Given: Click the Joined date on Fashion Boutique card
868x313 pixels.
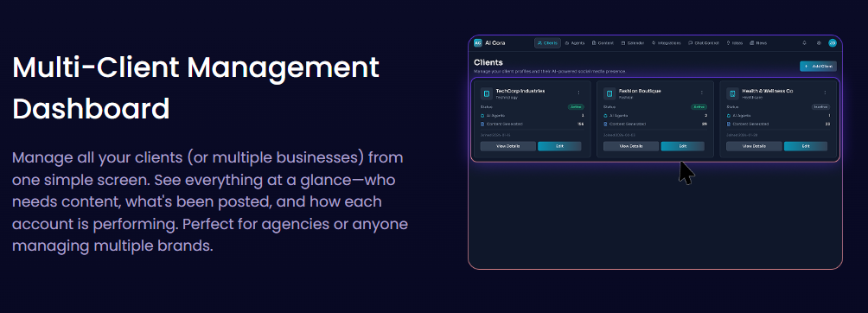Looking at the screenshot, I should (x=618, y=135).
